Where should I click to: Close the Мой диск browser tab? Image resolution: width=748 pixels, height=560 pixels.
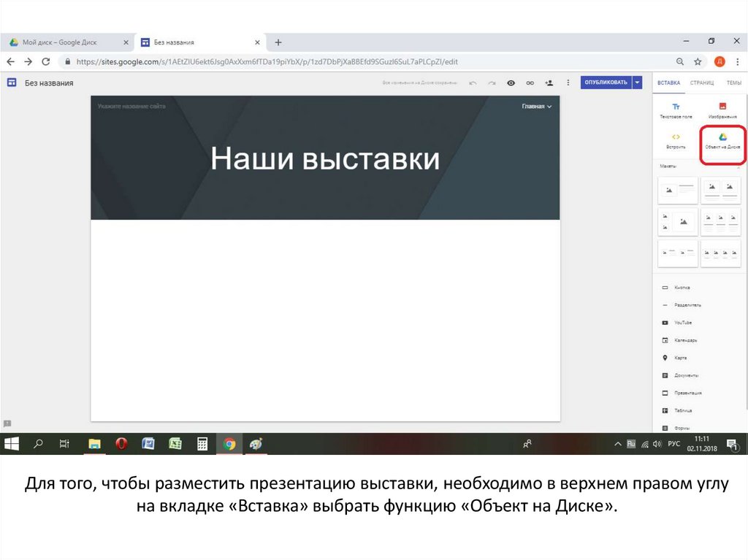[x=126, y=42]
